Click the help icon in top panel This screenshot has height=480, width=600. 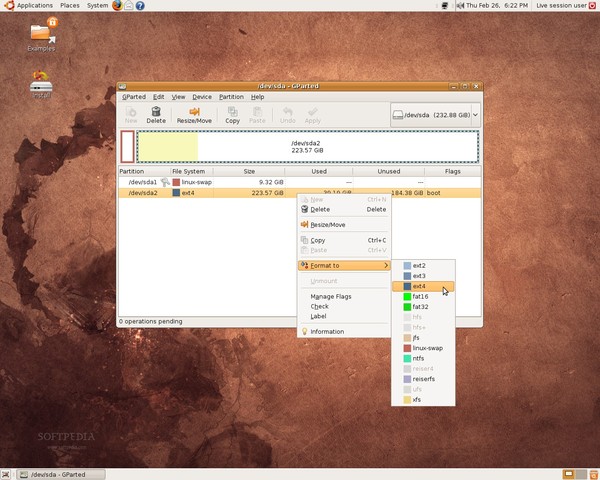(140, 5)
